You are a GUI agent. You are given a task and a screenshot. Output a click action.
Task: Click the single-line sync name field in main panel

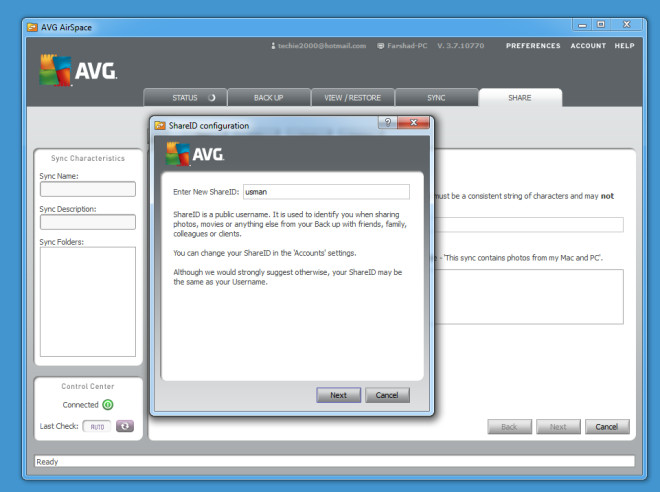529,224
